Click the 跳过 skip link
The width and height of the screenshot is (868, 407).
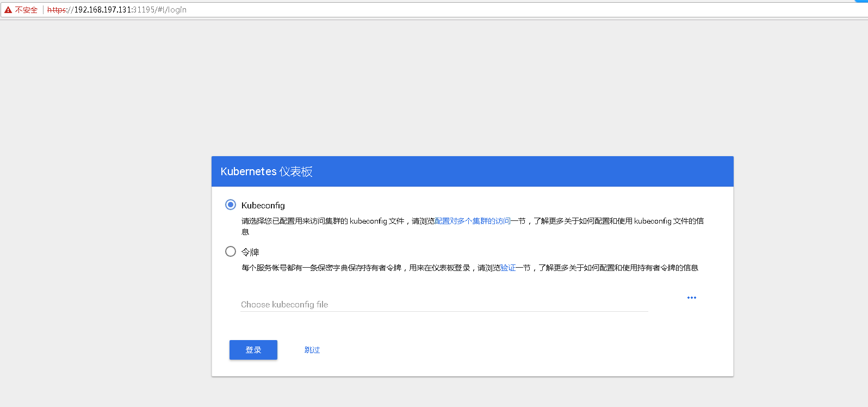312,350
